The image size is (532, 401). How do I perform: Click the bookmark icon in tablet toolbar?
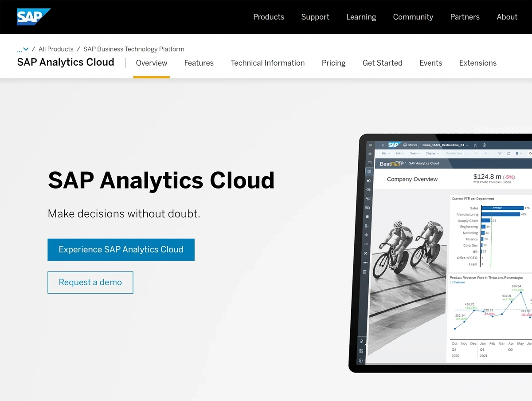tap(518, 153)
